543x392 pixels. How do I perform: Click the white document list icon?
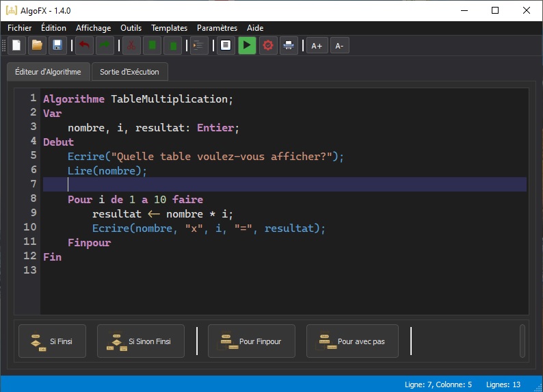click(226, 45)
